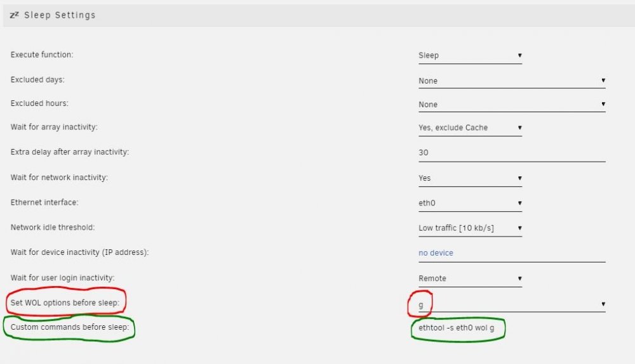
Task: Click 'Set WOL options before sleep:' label
Action: pyautogui.click(x=65, y=302)
